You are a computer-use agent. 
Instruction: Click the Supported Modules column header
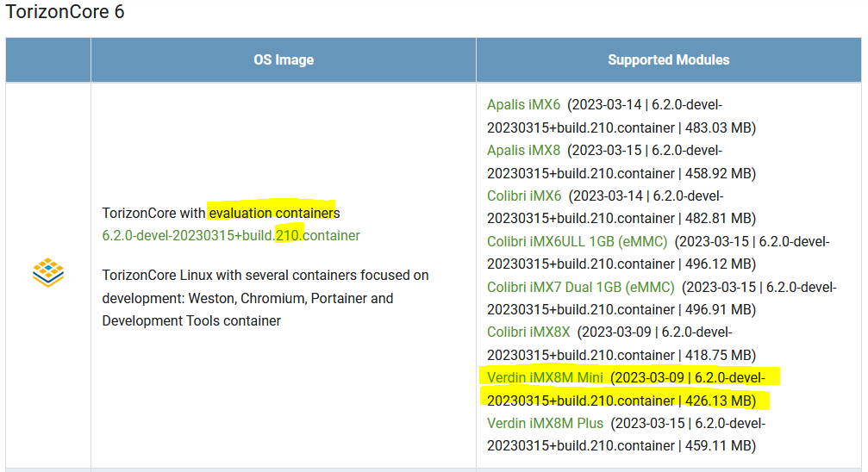[669, 59]
